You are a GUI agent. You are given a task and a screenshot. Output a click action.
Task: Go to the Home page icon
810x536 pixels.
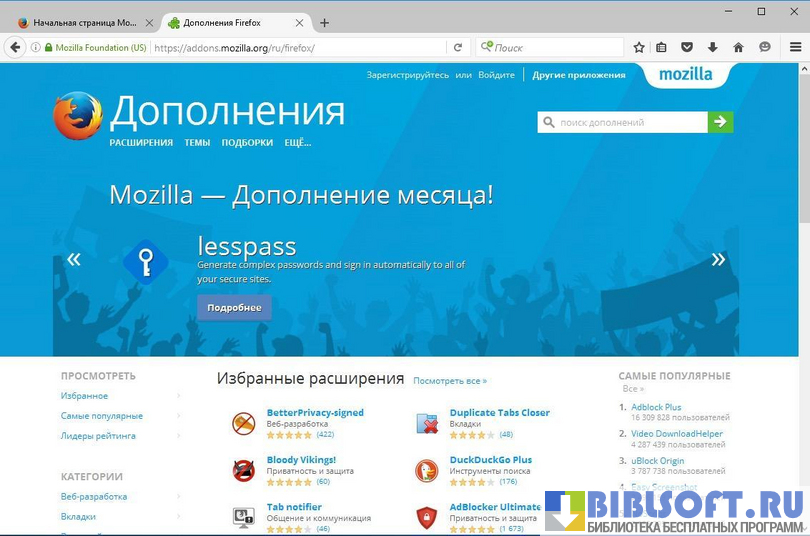click(738, 48)
